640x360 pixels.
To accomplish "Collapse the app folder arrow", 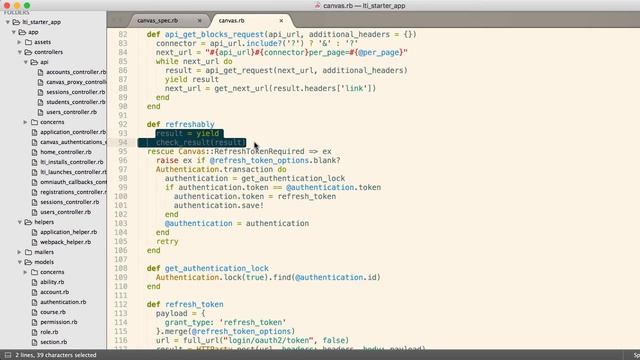I will pos(14,32).
